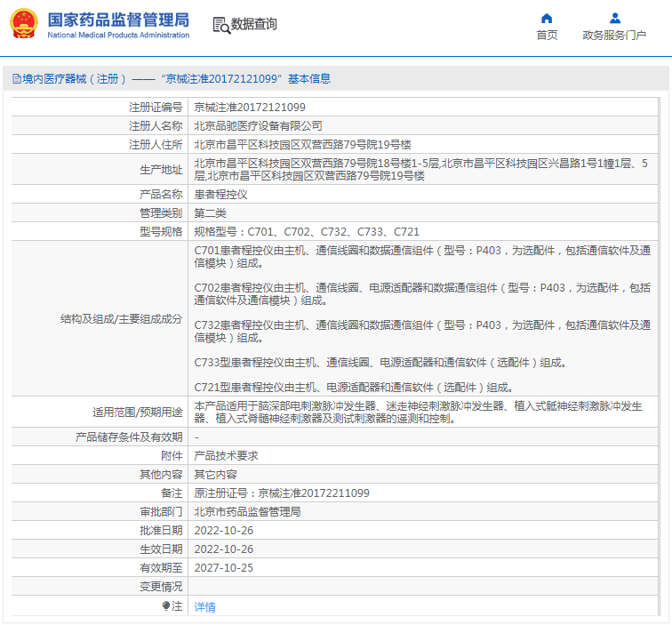Click model list C701、C702、C732、C733、C721
672x625 pixels.
307,232
